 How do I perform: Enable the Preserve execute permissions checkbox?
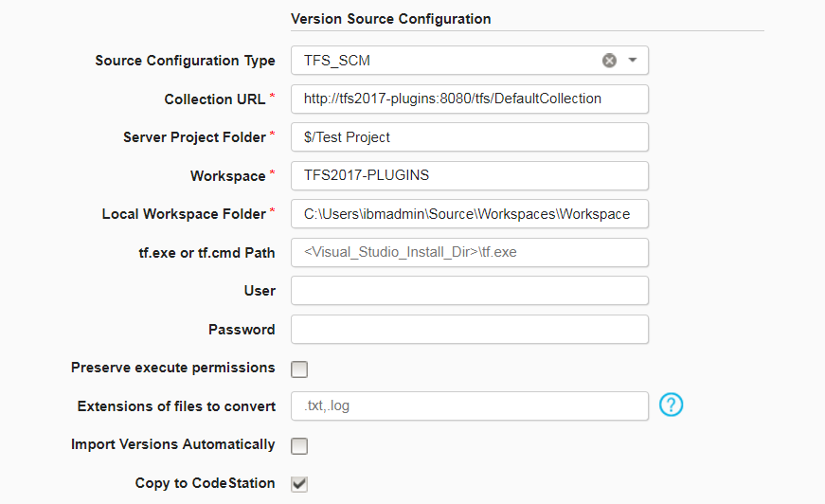click(299, 369)
